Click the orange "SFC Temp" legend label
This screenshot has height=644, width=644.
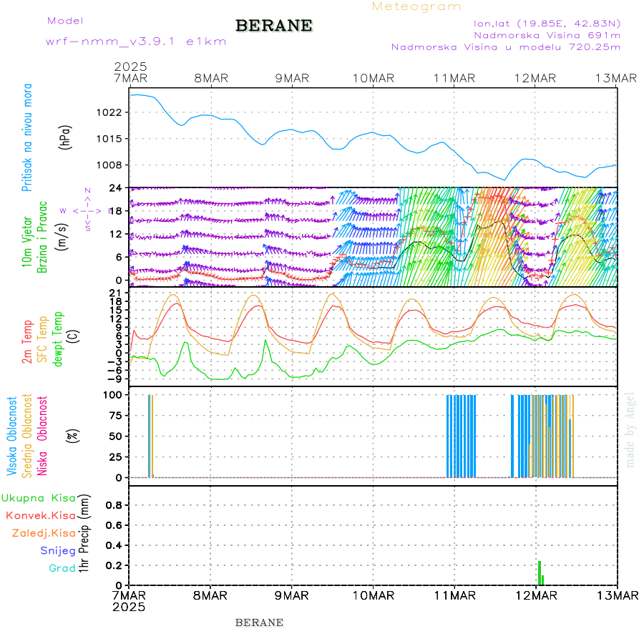pyautogui.click(x=42, y=339)
